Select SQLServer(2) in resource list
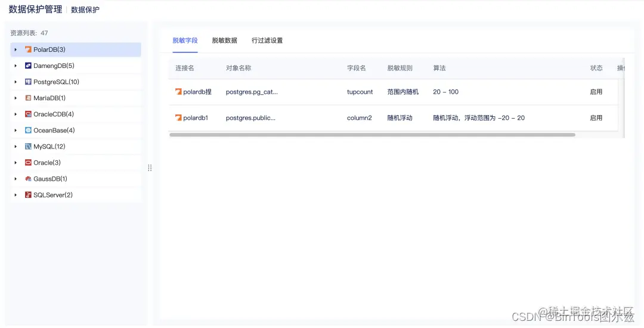644x328 pixels. pyautogui.click(x=76, y=195)
